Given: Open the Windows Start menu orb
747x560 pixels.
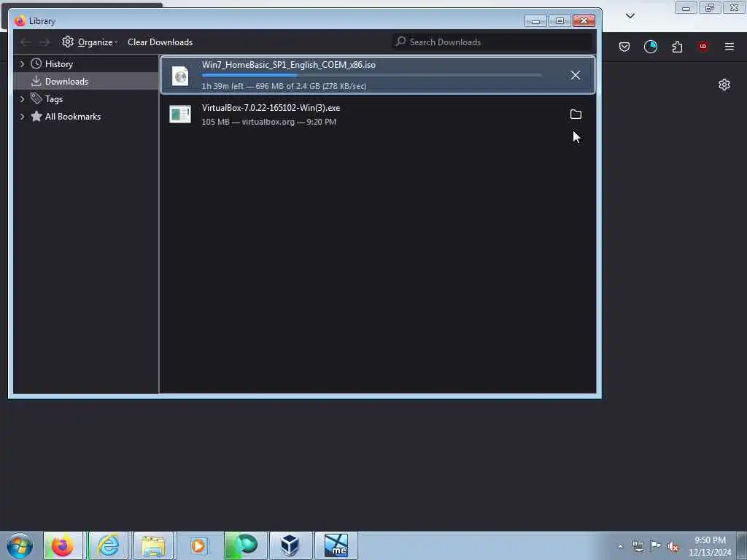Looking at the screenshot, I should [20, 545].
